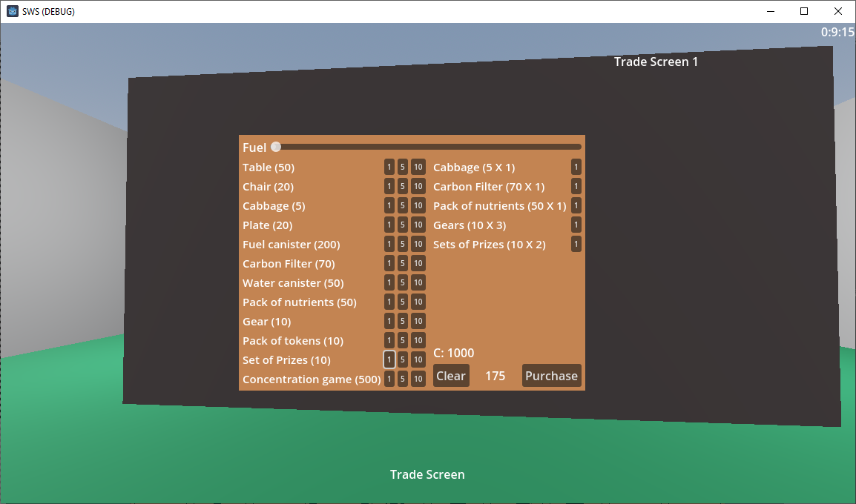Click the Fuel slider handle

(276, 147)
